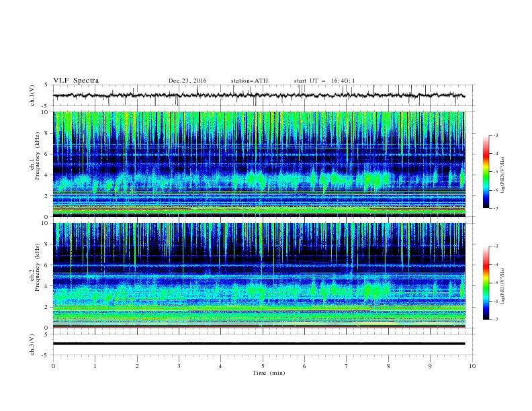532x411 pixels.
Task: Click the ch.3 flat voltage trace
Action: click(259, 344)
